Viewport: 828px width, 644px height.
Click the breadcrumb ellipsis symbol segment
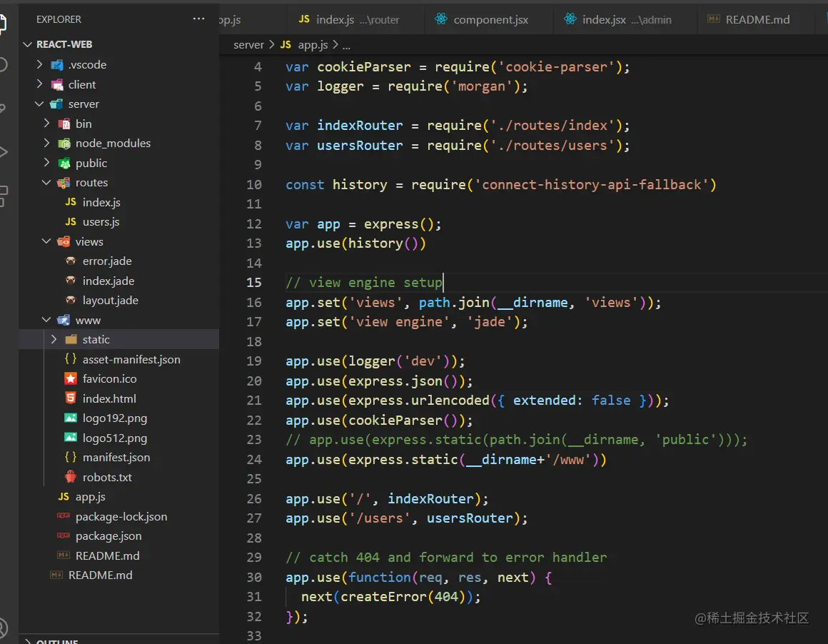[x=346, y=45]
